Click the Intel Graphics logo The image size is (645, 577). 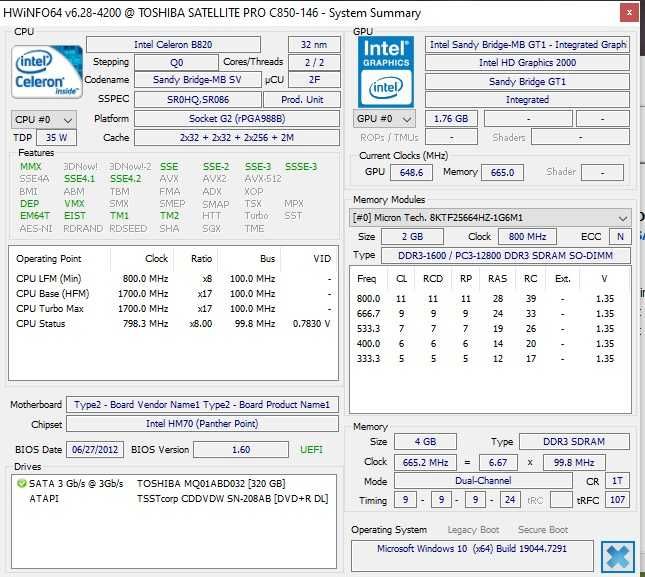coord(385,72)
